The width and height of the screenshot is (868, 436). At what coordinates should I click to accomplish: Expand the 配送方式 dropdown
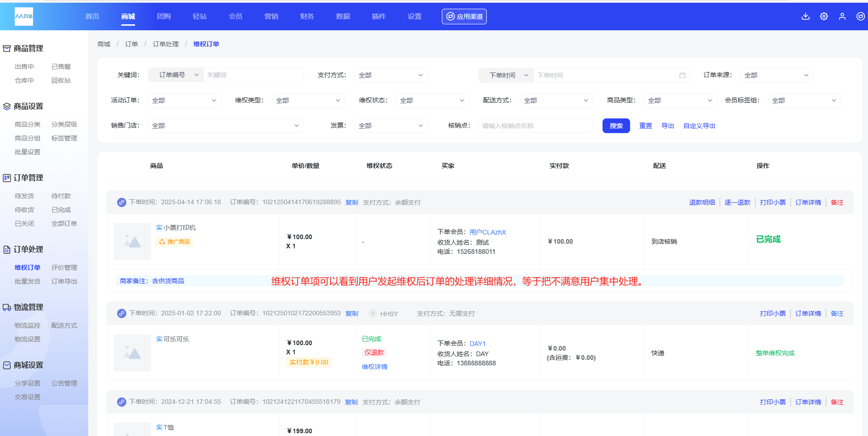tap(556, 101)
